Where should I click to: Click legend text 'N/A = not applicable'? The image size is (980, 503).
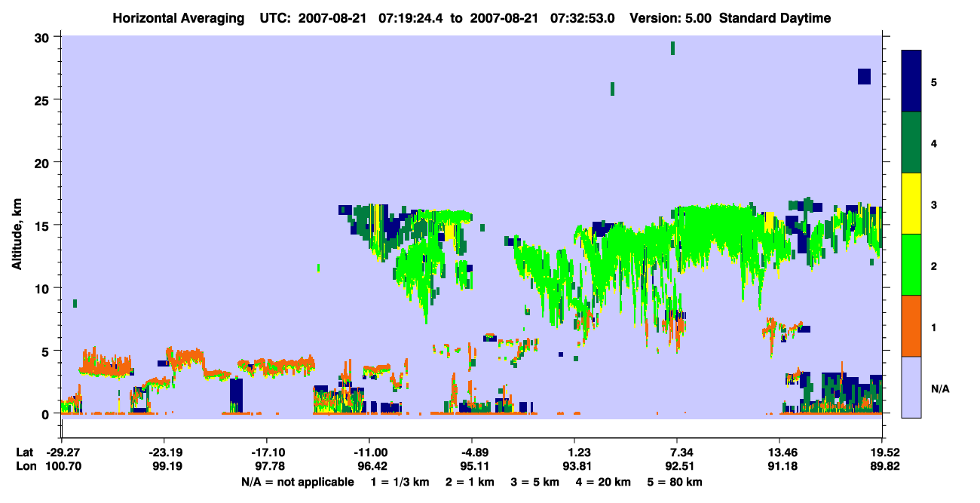[298, 482]
